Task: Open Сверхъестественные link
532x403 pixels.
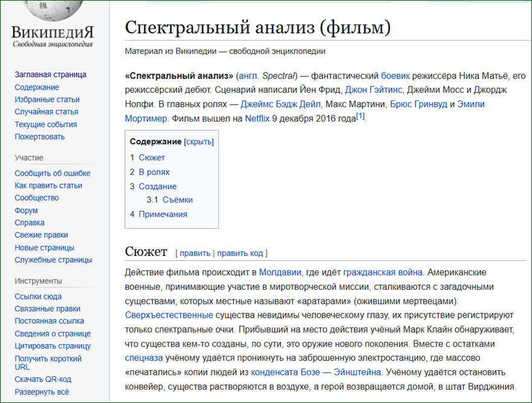Action: (x=169, y=315)
